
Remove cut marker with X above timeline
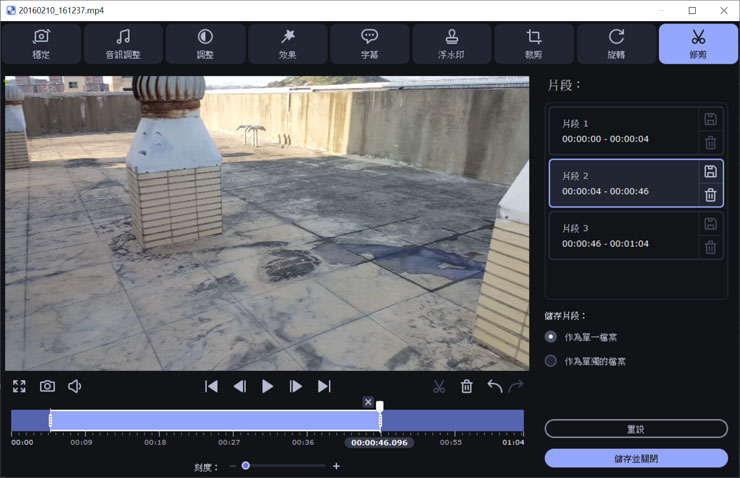pyautogui.click(x=368, y=402)
